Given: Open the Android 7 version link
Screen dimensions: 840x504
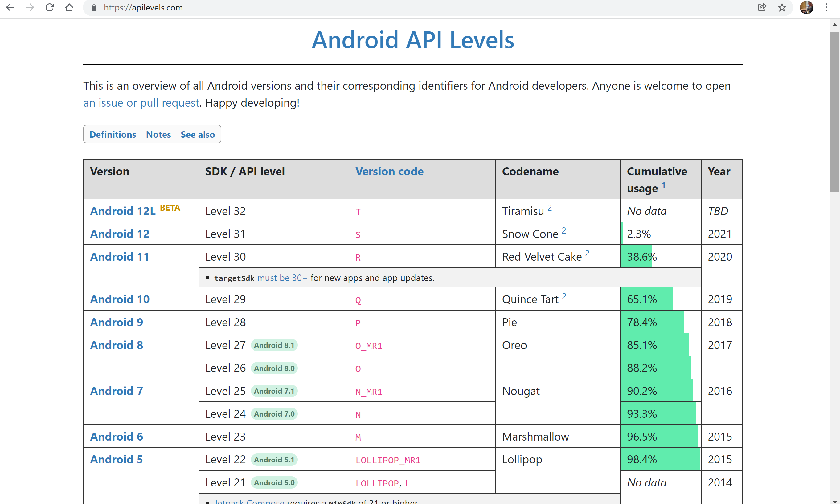Looking at the screenshot, I should coord(116,391).
